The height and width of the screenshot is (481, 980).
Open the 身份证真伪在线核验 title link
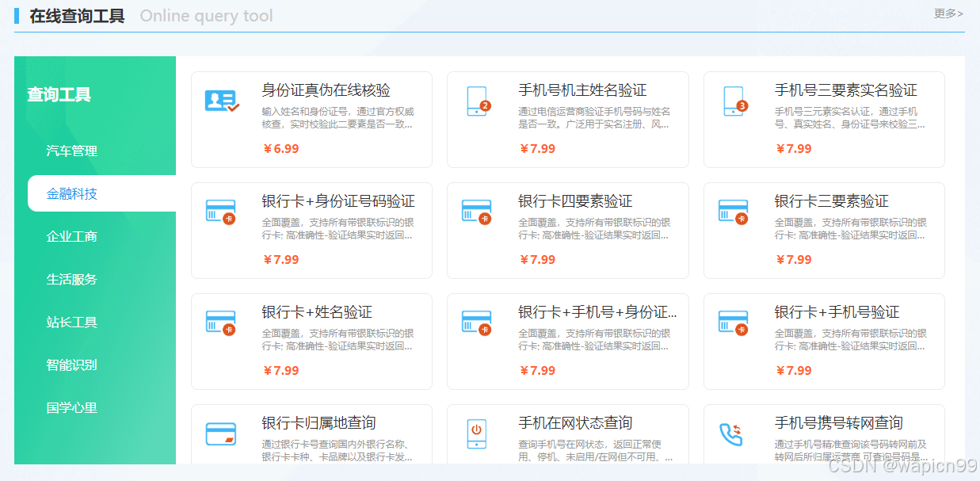pos(326,90)
